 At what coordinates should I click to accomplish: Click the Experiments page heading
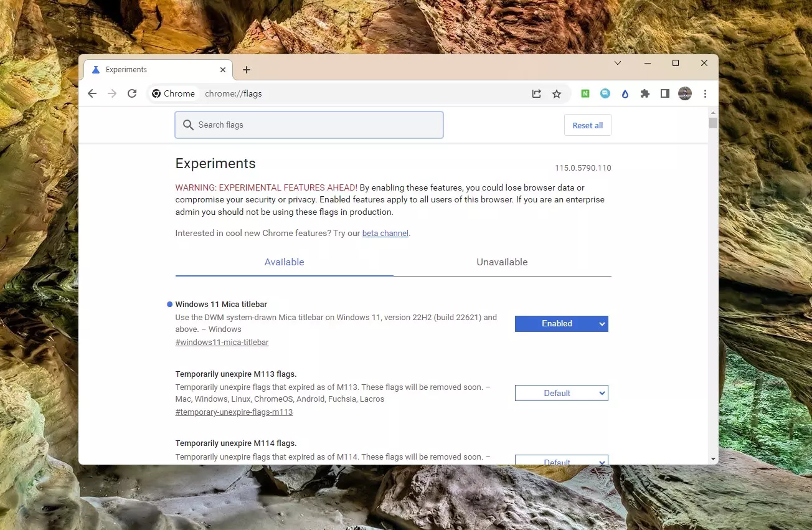pos(215,164)
